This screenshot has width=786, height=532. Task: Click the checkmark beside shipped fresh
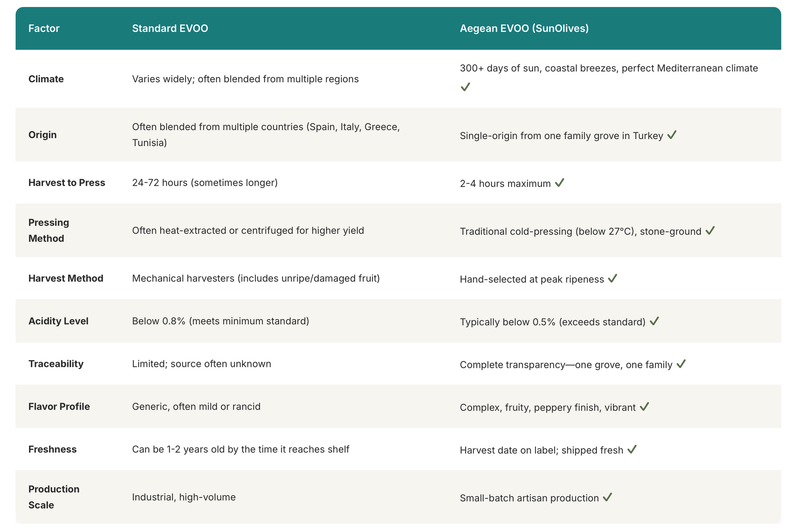pyautogui.click(x=632, y=450)
